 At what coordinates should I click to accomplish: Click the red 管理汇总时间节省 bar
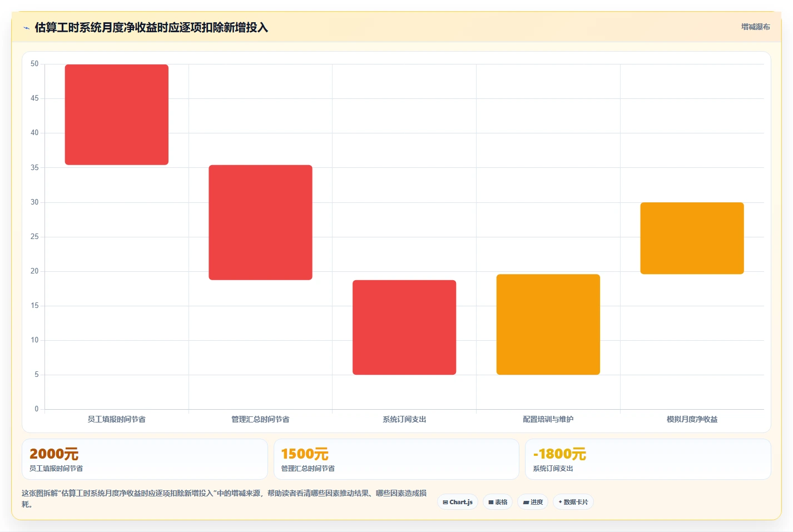tap(260, 222)
